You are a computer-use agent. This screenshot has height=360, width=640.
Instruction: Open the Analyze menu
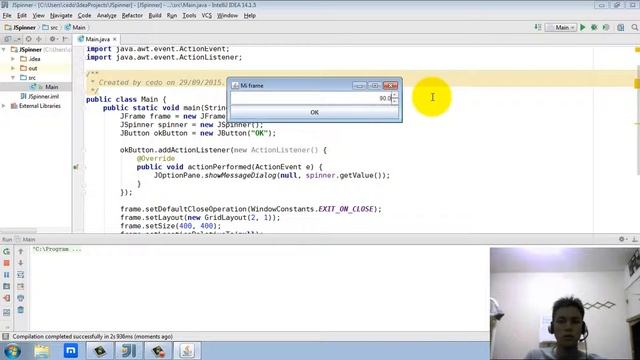pos(107,16)
